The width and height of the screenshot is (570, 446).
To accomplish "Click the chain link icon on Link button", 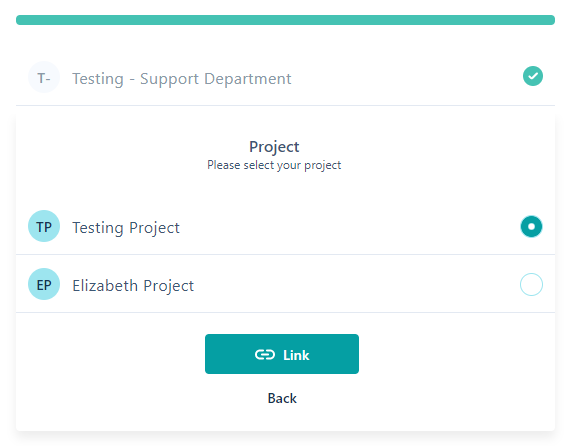I will 265,354.
